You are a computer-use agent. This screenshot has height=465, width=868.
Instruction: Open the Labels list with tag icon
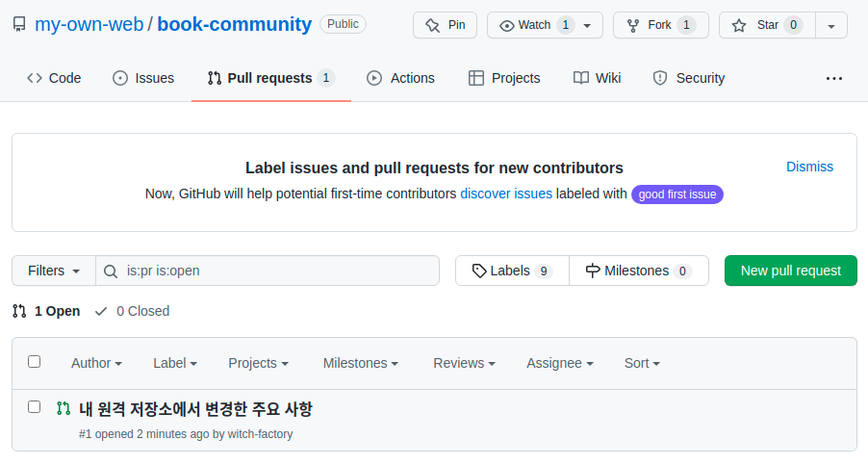click(x=512, y=271)
